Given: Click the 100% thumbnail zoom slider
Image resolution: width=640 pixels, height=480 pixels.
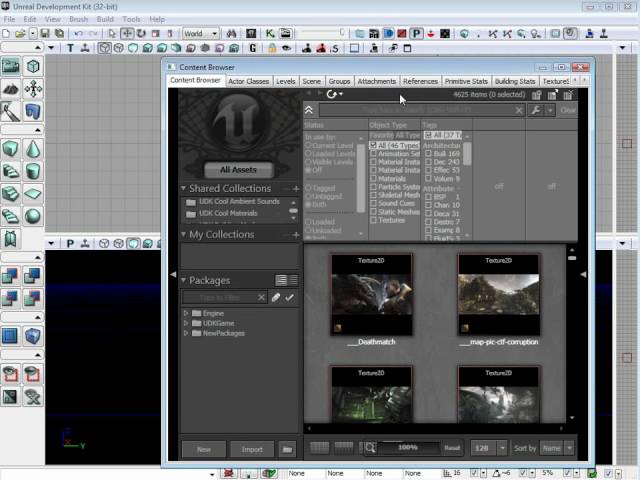Looking at the screenshot, I should pos(409,447).
